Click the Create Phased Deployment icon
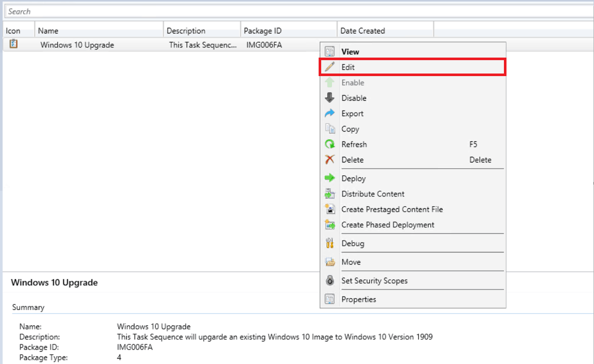This screenshot has height=364, width=594. pyautogui.click(x=329, y=225)
